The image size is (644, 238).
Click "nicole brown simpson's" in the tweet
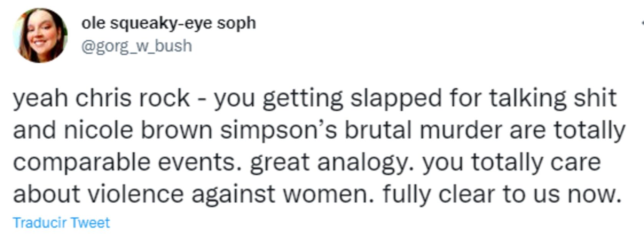200,131
